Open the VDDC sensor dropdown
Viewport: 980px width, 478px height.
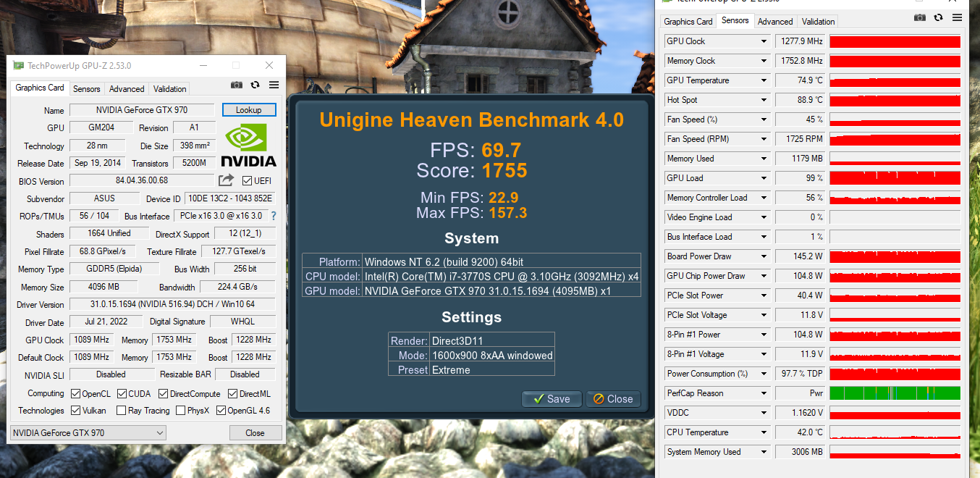tap(763, 413)
